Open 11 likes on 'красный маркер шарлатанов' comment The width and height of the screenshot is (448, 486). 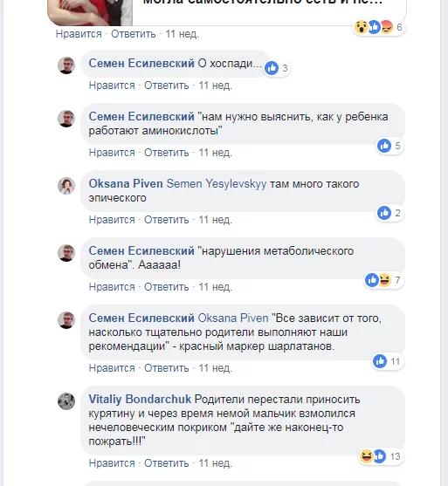[x=388, y=361]
